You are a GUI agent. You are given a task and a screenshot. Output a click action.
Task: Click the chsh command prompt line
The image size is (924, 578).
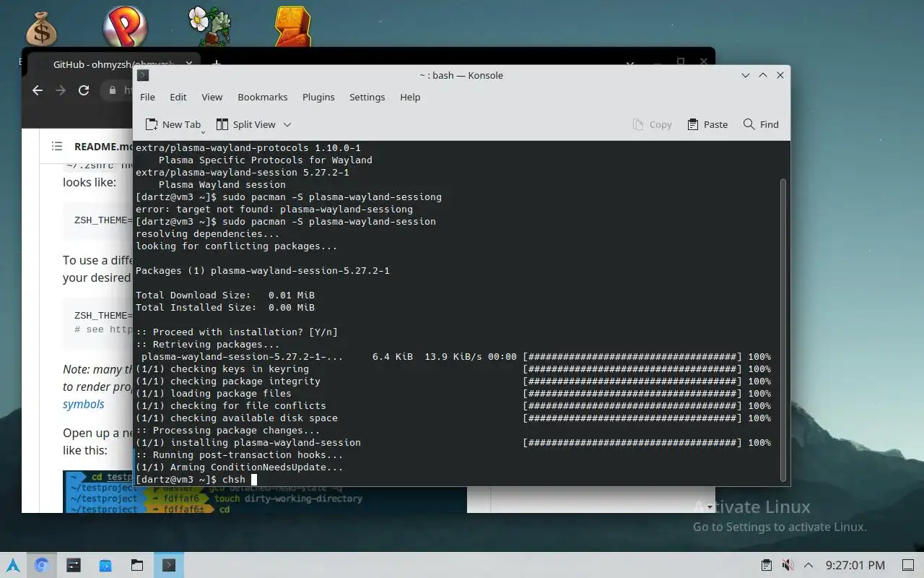[196, 479]
